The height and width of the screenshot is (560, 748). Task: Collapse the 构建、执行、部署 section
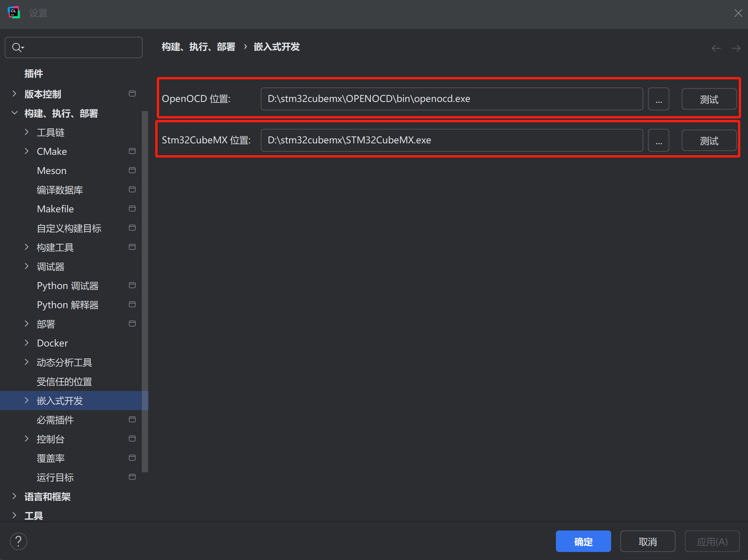click(x=14, y=113)
